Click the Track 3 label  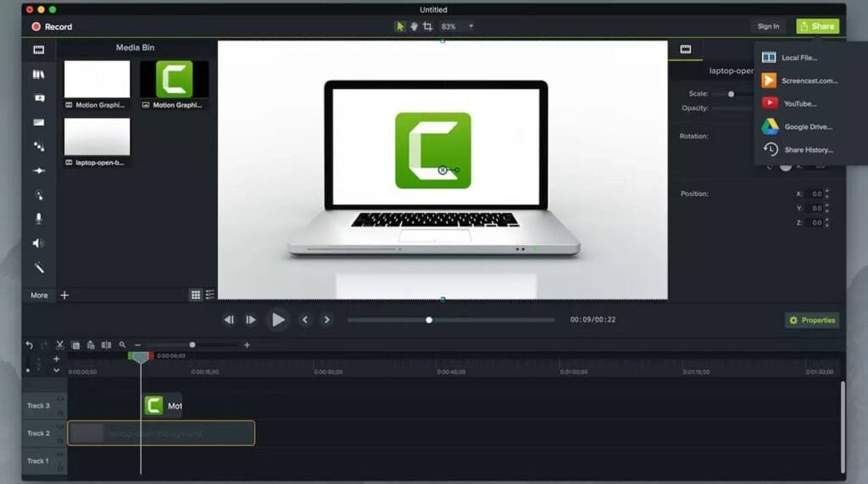(x=38, y=406)
